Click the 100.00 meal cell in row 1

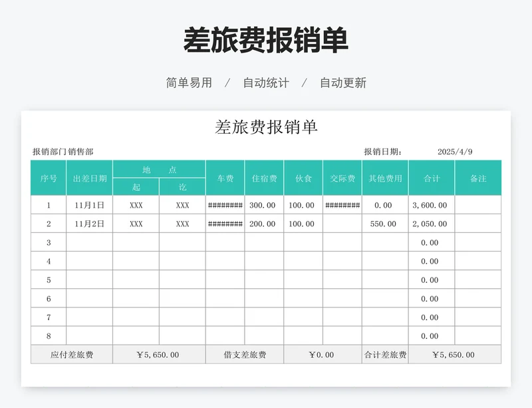(303, 205)
